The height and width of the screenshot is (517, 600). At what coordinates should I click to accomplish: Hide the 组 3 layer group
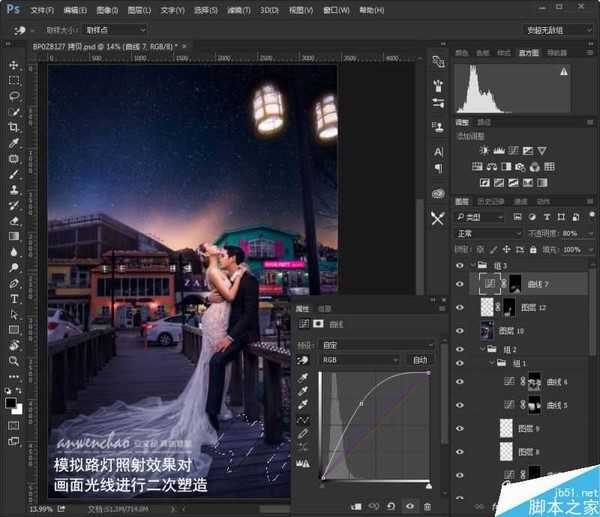tap(460, 266)
